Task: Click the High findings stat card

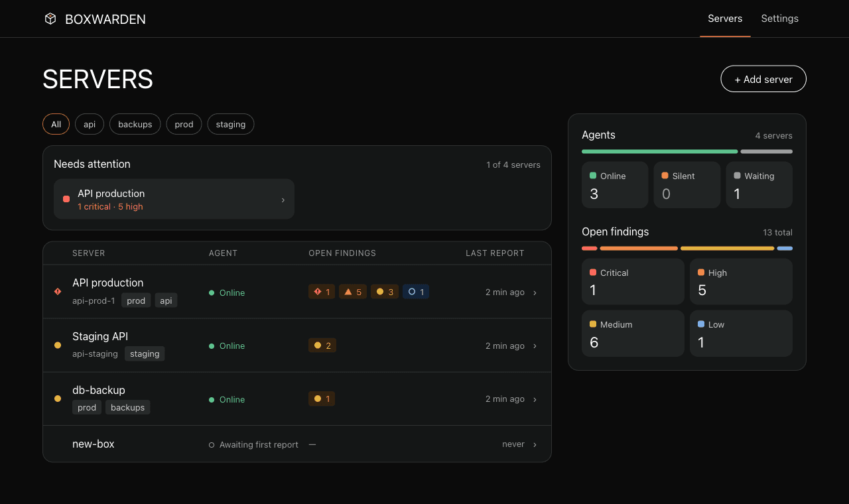Action: 742,281
